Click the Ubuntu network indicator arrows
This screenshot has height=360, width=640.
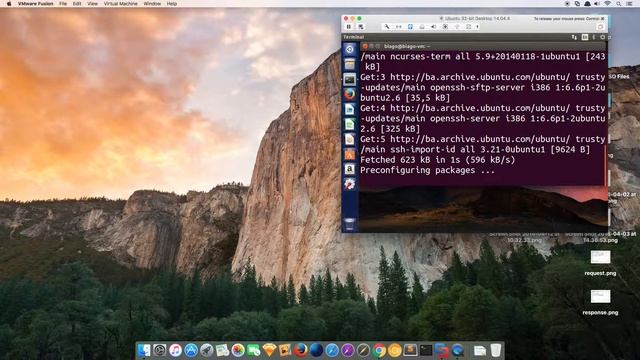[x=574, y=37]
